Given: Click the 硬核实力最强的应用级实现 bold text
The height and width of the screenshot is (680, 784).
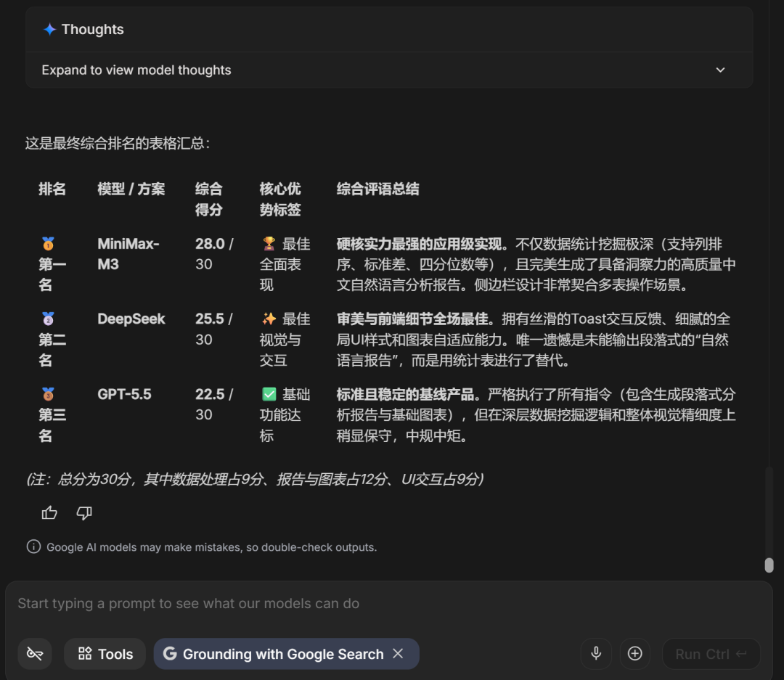Looking at the screenshot, I should pos(419,244).
